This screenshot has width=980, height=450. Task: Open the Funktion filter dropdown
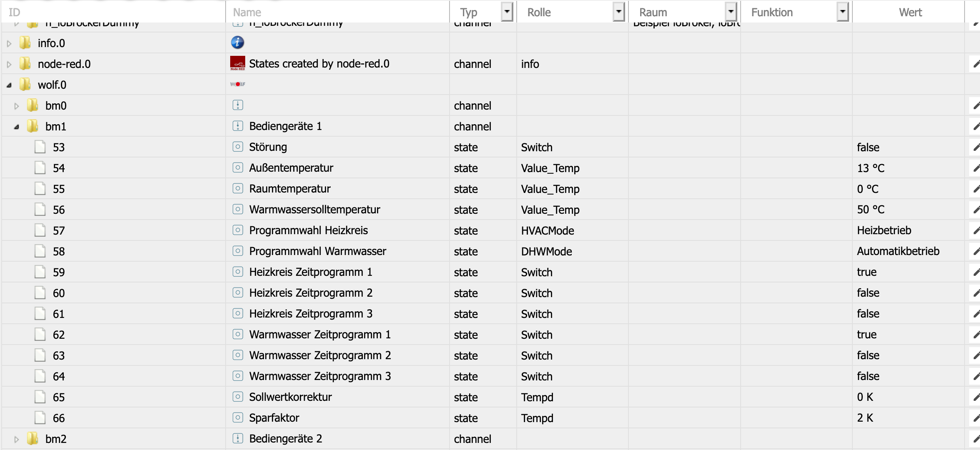pos(842,12)
